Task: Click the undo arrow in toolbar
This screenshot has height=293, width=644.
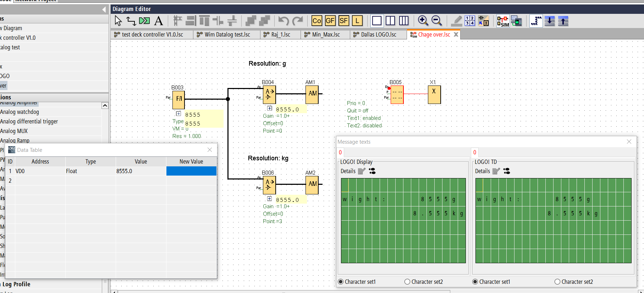Action: (x=283, y=21)
